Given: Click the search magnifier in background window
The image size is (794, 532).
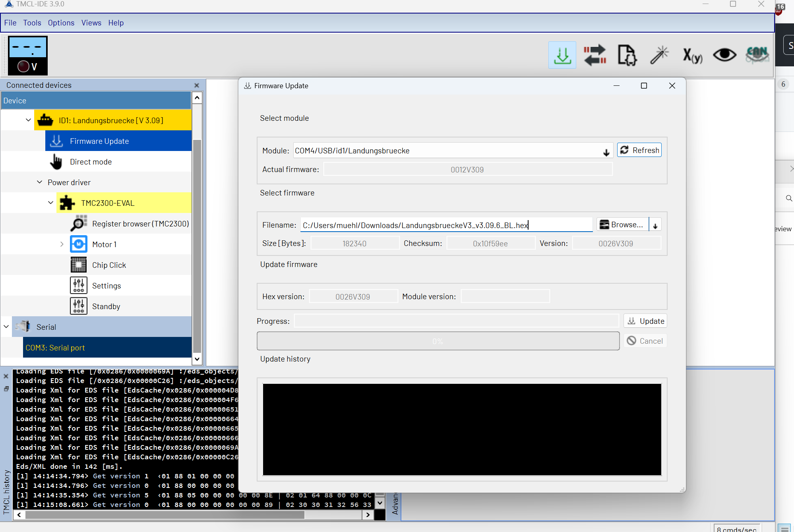Looking at the screenshot, I should 789,198.
